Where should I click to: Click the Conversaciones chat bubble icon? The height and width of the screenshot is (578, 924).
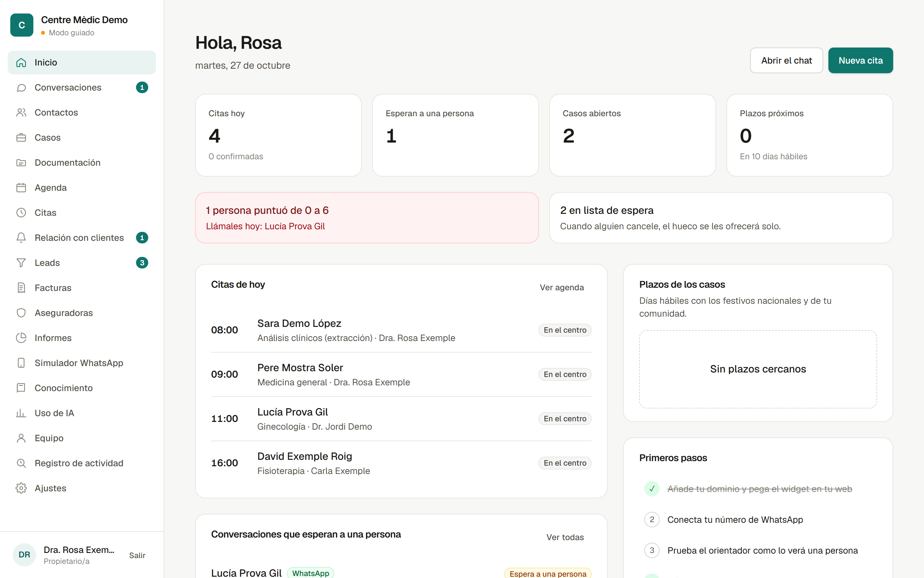pos(21,88)
